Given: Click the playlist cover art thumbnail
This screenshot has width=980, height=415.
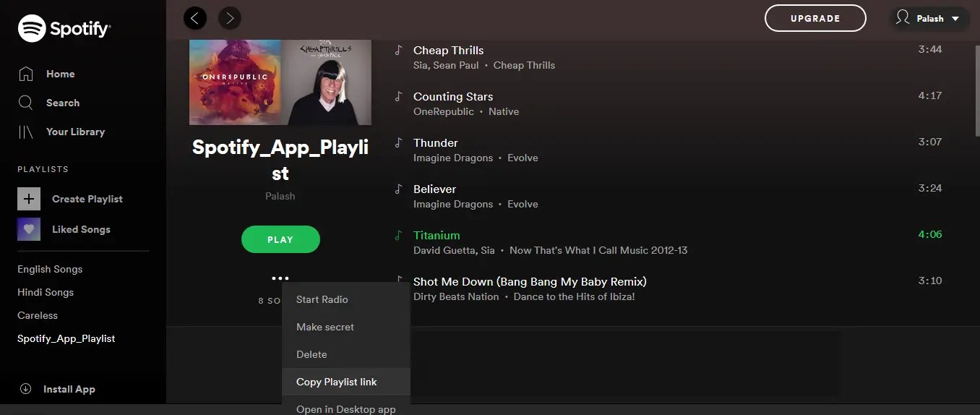Looking at the screenshot, I should [280, 82].
